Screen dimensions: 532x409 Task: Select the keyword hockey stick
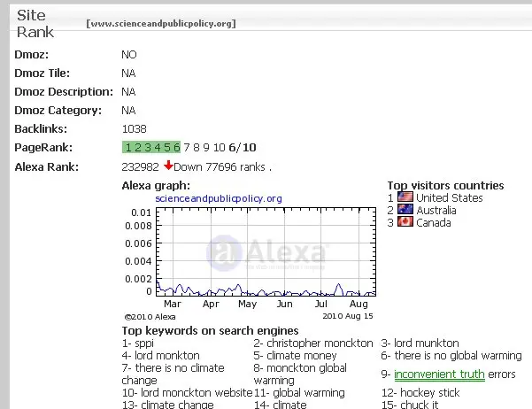(429, 393)
